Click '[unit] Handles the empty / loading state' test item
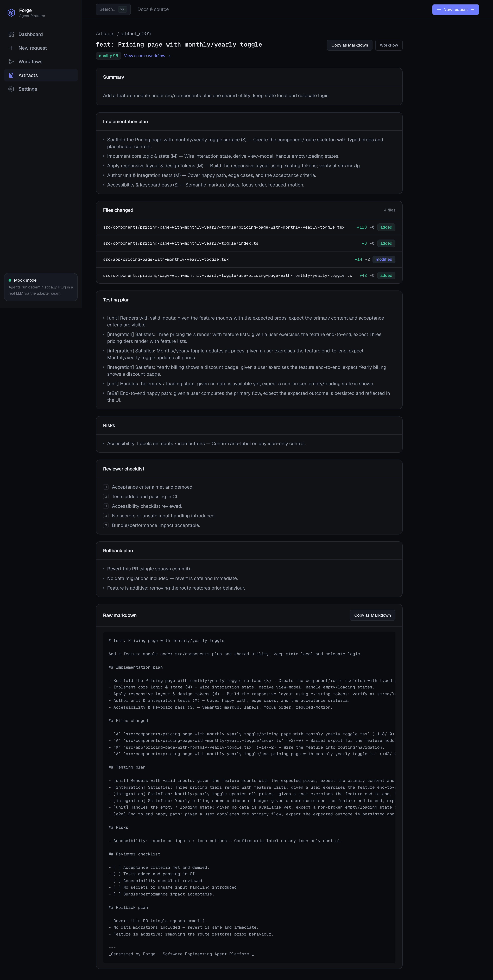The width and height of the screenshot is (493, 980). [x=241, y=384]
